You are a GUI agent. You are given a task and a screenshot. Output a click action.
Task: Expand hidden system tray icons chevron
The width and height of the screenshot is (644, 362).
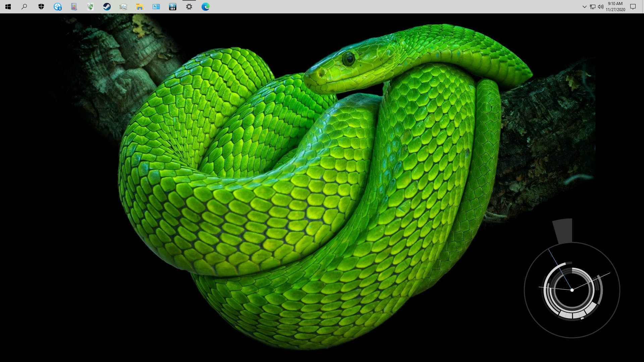click(x=584, y=7)
